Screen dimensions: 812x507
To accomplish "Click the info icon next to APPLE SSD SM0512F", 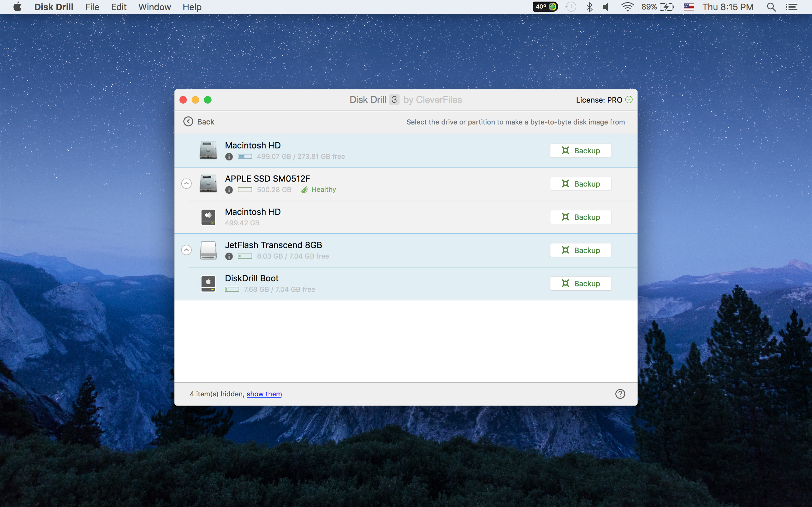I will (x=229, y=189).
